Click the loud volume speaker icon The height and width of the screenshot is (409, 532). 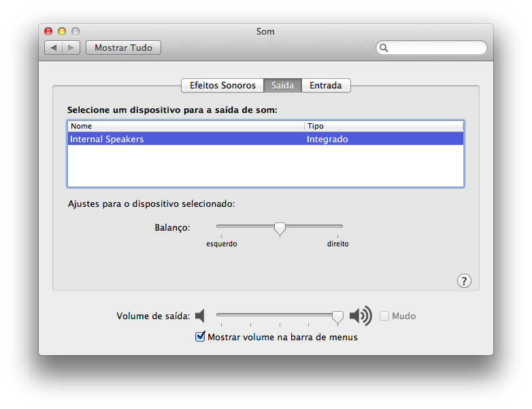coord(361,316)
